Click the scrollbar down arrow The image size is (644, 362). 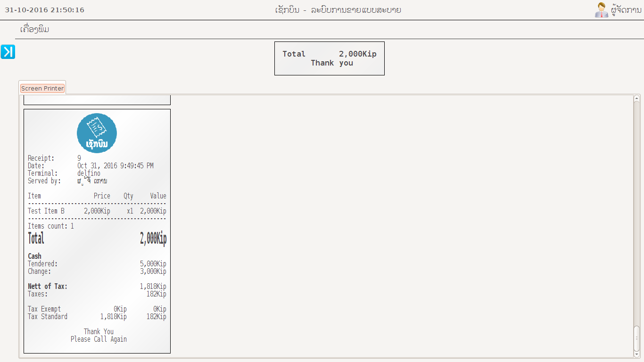click(x=637, y=354)
